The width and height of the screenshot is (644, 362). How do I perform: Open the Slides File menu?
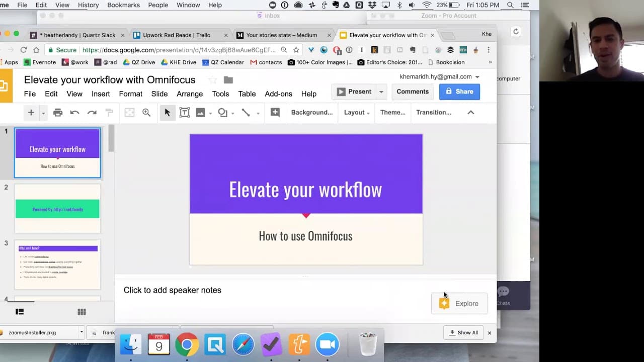tap(30, 94)
